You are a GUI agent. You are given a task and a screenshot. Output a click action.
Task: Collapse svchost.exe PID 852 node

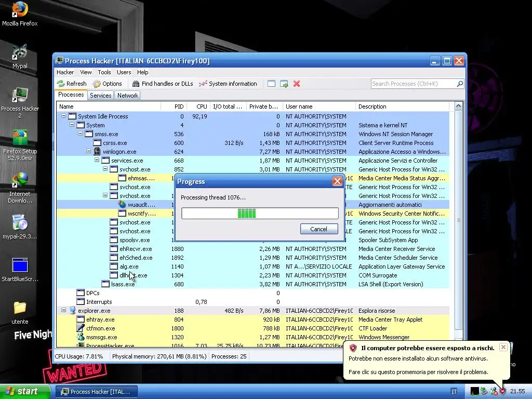pyautogui.click(x=105, y=169)
